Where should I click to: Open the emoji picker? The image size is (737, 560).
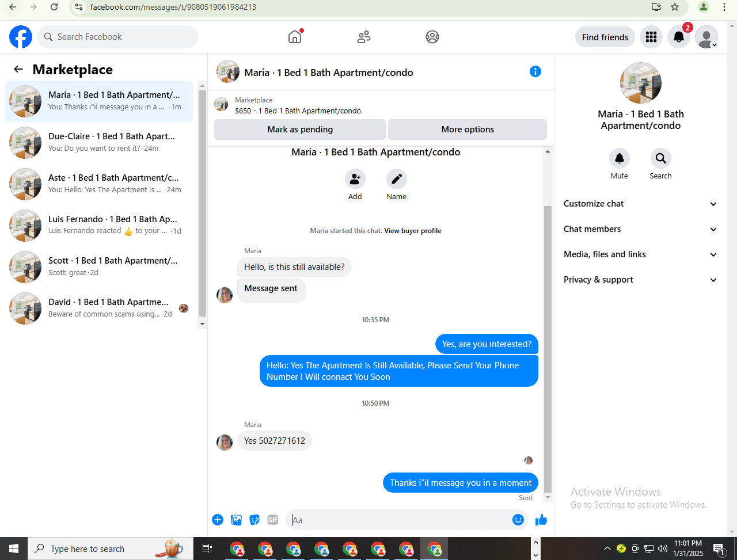518,520
